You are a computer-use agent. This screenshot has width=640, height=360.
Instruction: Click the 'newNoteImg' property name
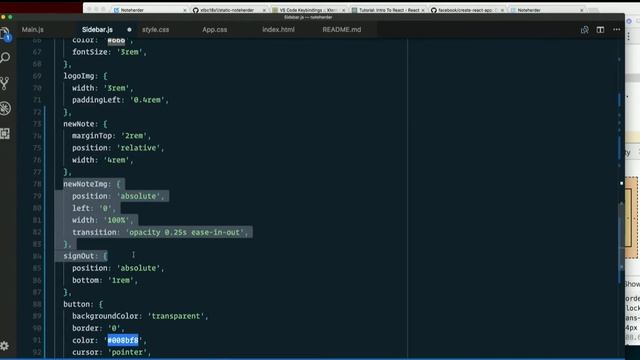click(85, 184)
